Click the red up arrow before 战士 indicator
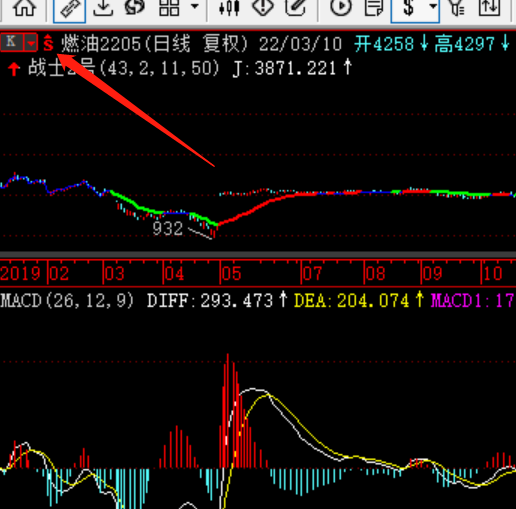The height and width of the screenshot is (509, 516). [14, 69]
